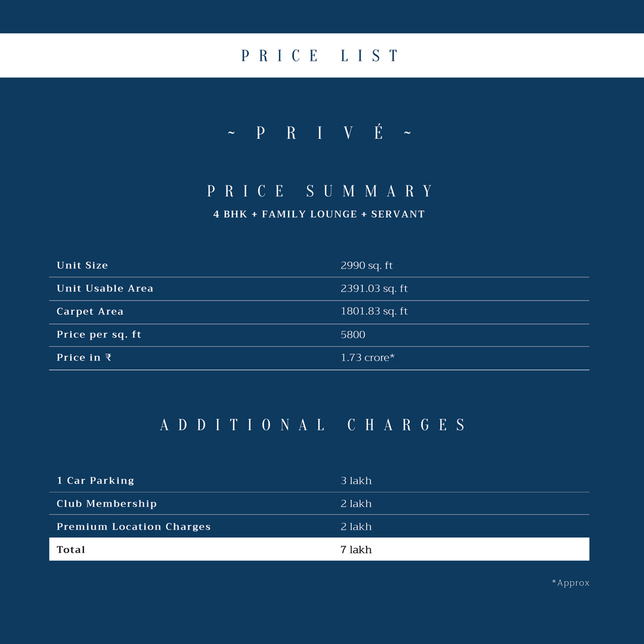Select the 1 Car Parking row
The height and width of the screenshot is (644, 644).
(319, 481)
